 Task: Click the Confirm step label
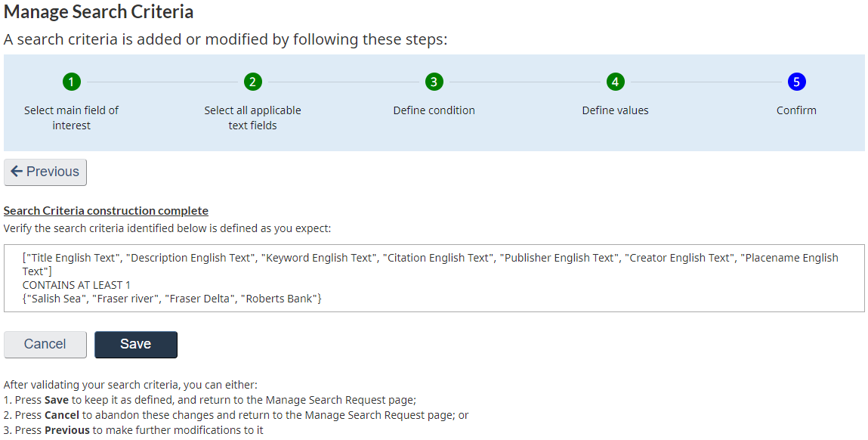796,110
